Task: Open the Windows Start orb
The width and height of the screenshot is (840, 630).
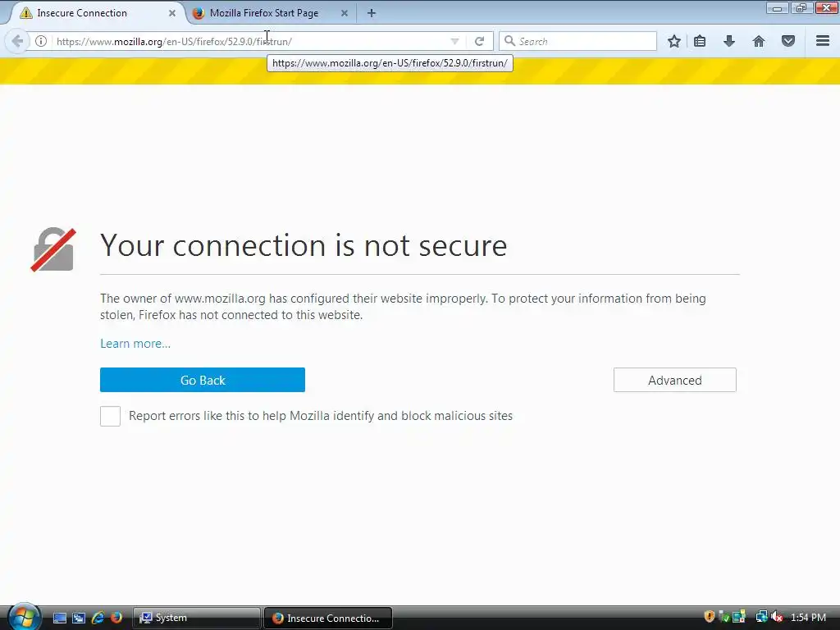Action: [24, 617]
